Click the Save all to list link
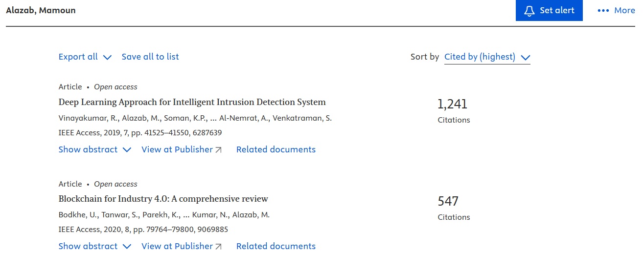The width and height of the screenshot is (644, 253). tap(150, 57)
